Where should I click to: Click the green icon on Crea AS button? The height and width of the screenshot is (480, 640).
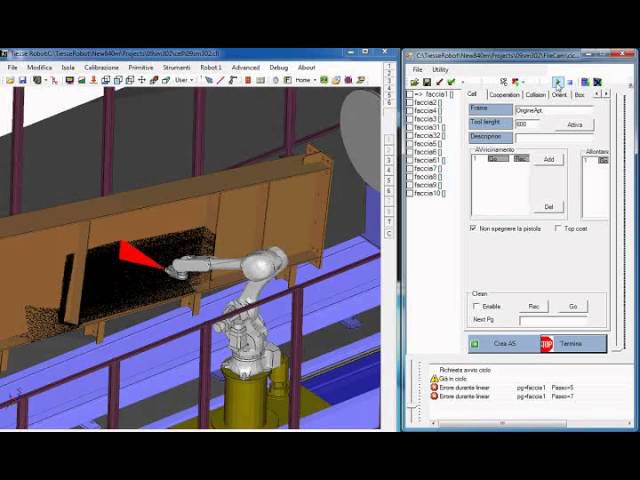pos(475,344)
